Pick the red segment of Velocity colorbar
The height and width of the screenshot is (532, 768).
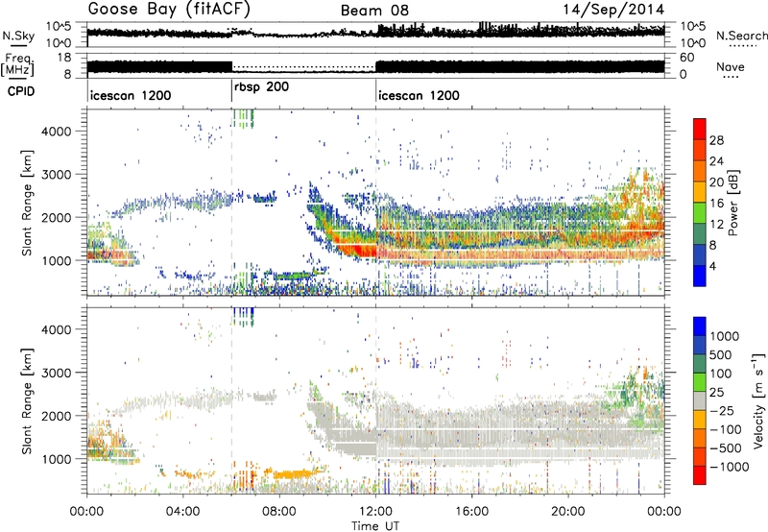coord(700,475)
